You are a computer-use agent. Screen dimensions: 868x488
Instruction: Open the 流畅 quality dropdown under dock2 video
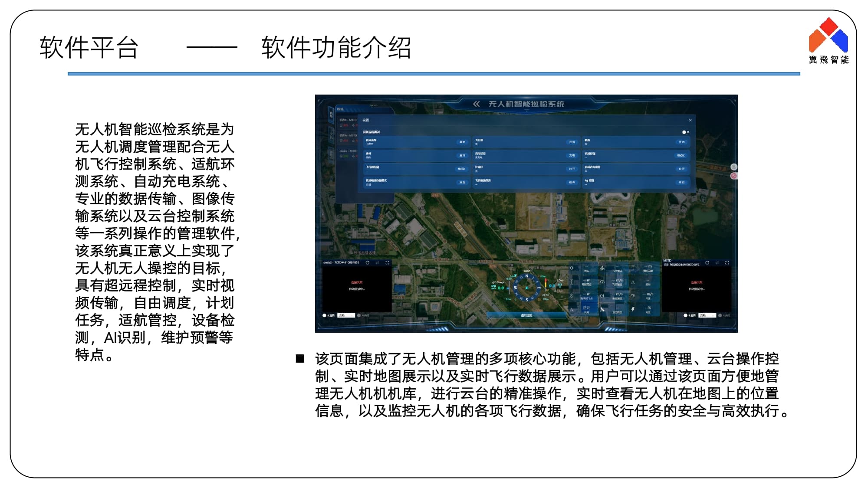pos(346,315)
